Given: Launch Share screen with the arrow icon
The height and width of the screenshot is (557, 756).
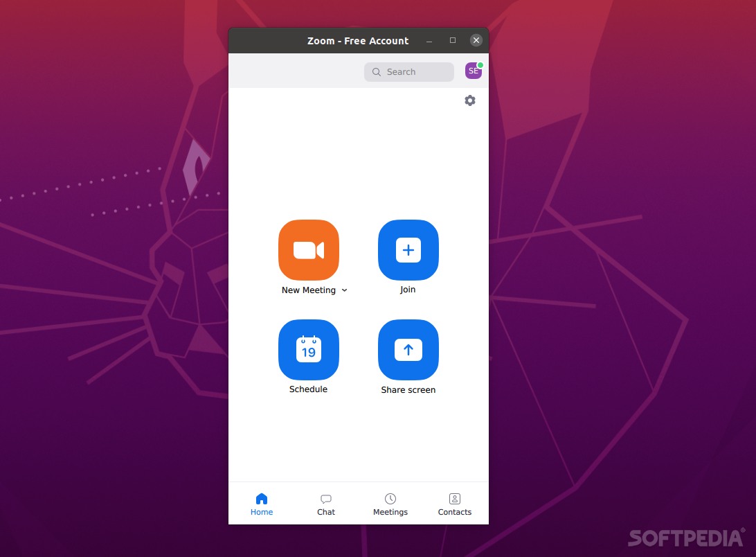Looking at the screenshot, I should [x=408, y=350].
